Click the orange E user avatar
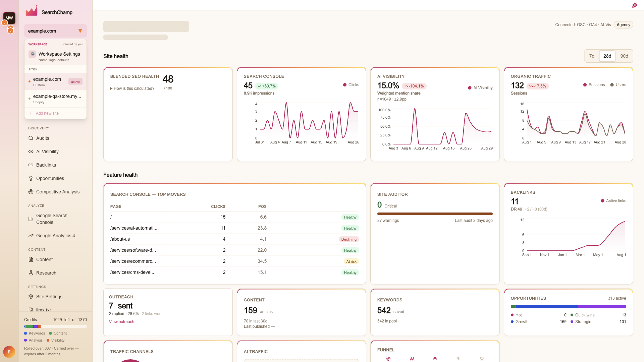The width and height of the screenshot is (644, 362). (9, 352)
